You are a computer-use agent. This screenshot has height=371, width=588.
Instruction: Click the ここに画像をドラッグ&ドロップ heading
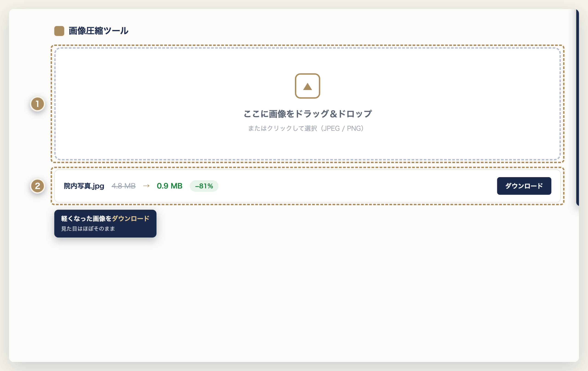[307, 114]
